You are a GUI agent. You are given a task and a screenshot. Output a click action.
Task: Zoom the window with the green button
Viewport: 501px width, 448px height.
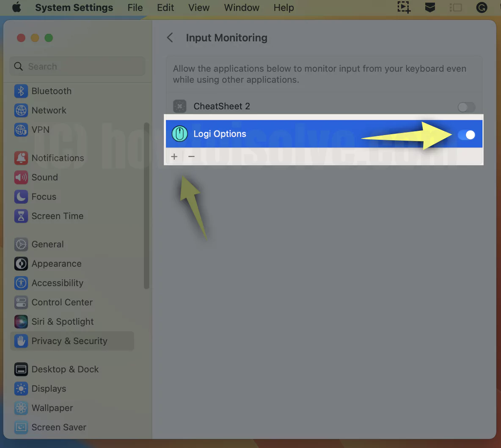(x=49, y=38)
